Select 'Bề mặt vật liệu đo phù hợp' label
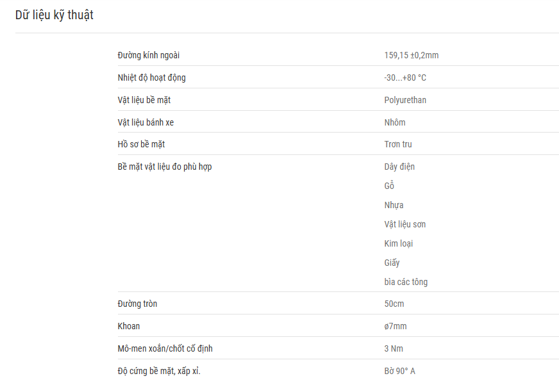Image resolution: width=559 pixels, height=392 pixels. pyautogui.click(x=165, y=167)
